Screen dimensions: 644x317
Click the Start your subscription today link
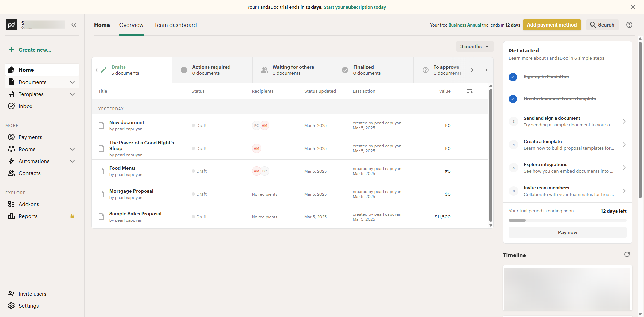355,7
